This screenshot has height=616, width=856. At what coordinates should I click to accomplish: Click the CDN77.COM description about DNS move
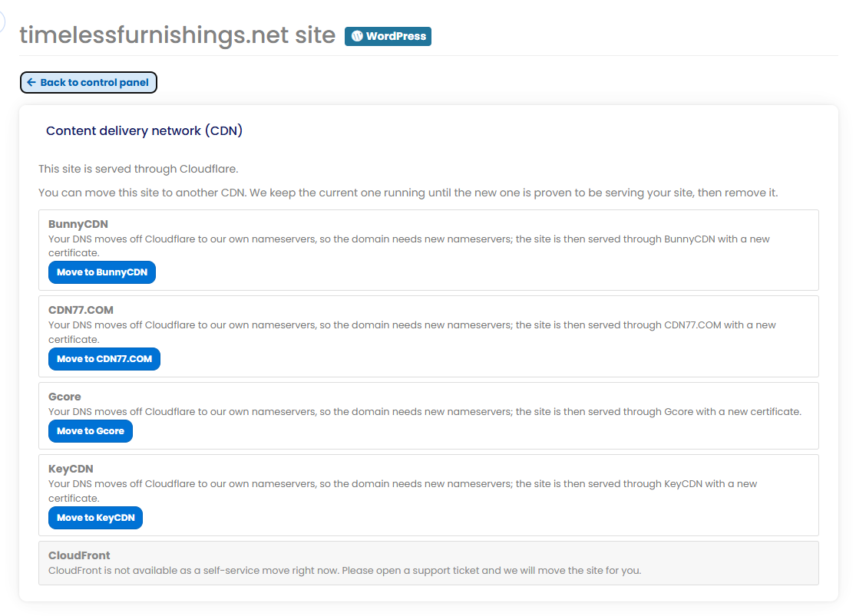click(412, 332)
